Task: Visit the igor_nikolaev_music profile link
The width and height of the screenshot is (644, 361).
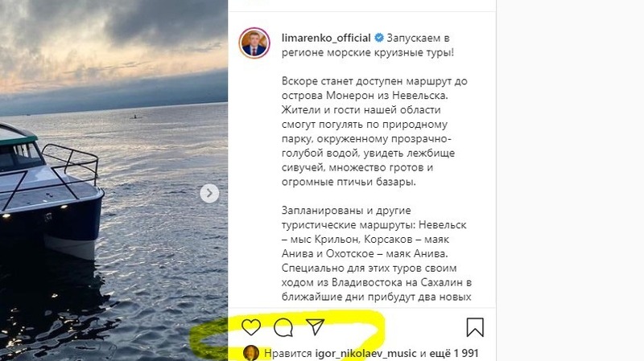Action: 365,353
